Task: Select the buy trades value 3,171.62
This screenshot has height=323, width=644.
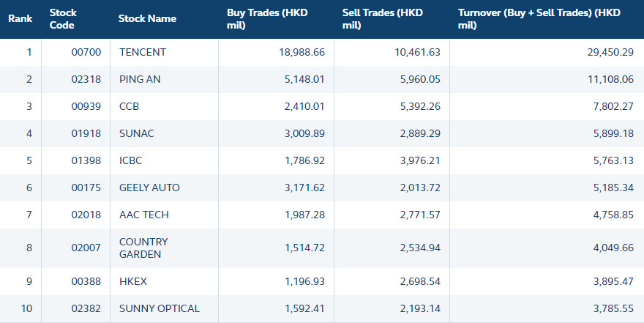Action: coord(304,188)
